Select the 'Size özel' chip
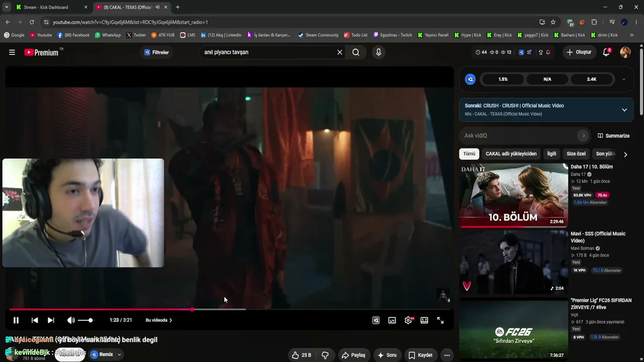 tap(576, 154)
